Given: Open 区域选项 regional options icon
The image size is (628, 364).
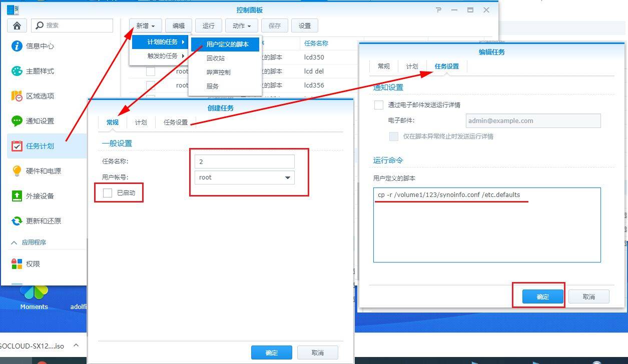Looking at the screenshot, I should (17, 96).
